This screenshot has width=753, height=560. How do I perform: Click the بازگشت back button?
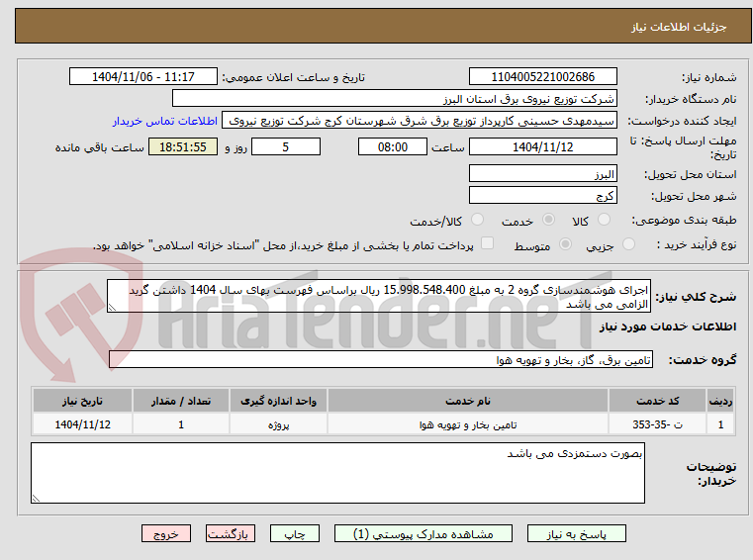click(230, 533)
